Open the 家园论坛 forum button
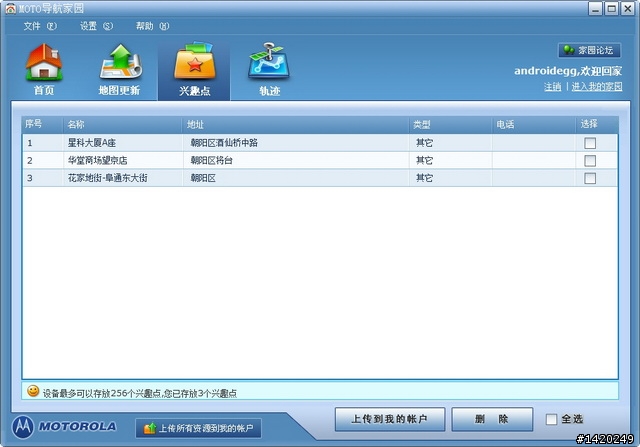Viewport: 640px width, 447px height. [589, 50]
